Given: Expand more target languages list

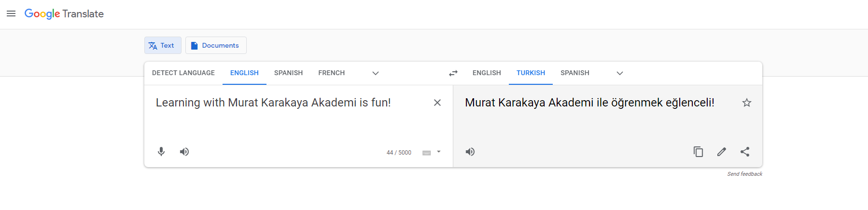Looking at the screenshot, I should pos(620,73).
